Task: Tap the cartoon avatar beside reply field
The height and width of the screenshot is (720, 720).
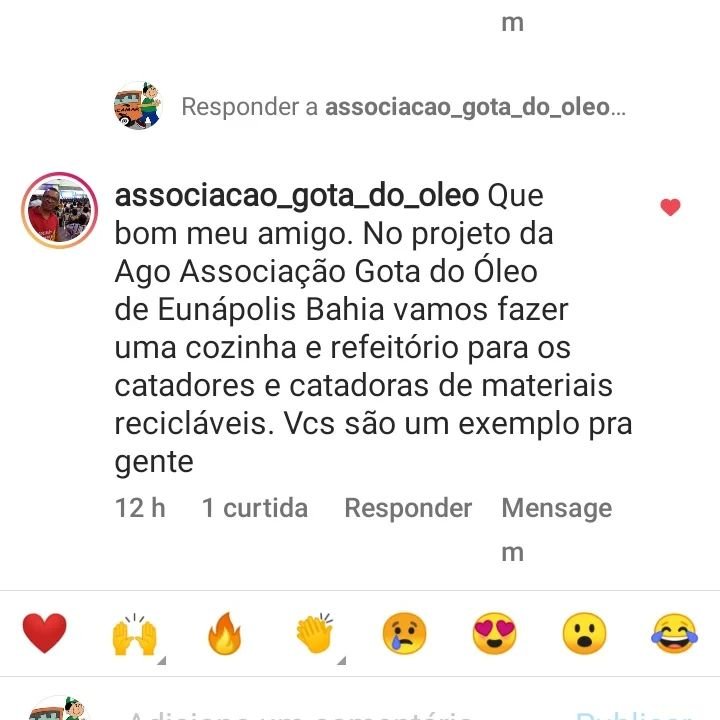Action: [x=137, y=106]
